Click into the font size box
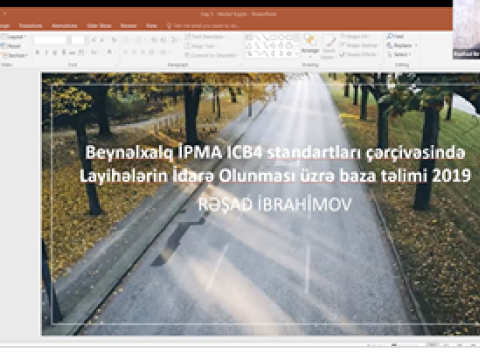This screenshot has height=360, width=480. click(x=78, y=40)
